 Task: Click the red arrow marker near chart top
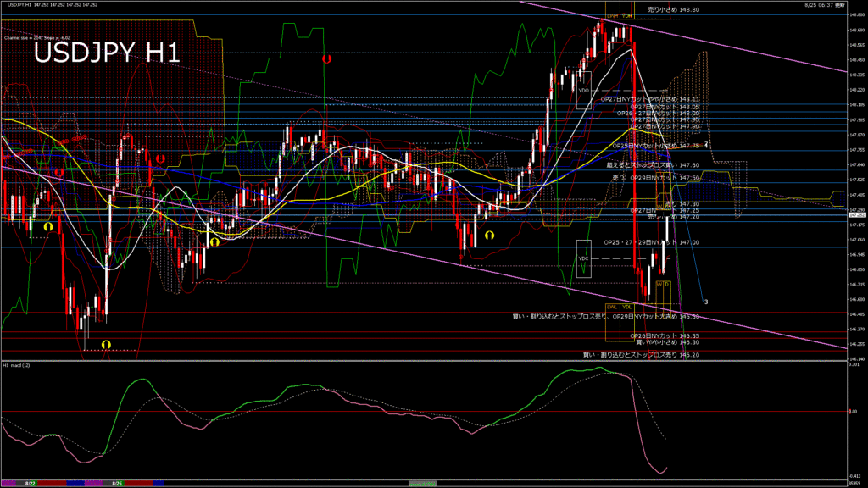328,60
